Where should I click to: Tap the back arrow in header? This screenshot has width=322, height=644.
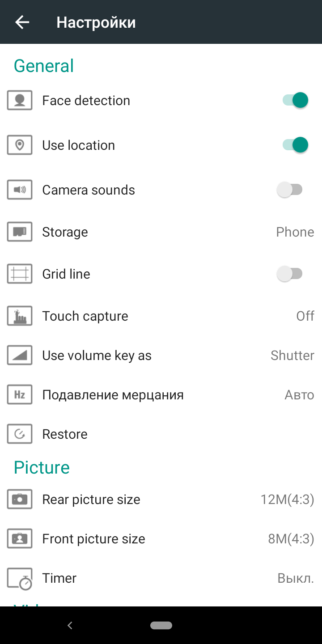(x=22, y=22)
